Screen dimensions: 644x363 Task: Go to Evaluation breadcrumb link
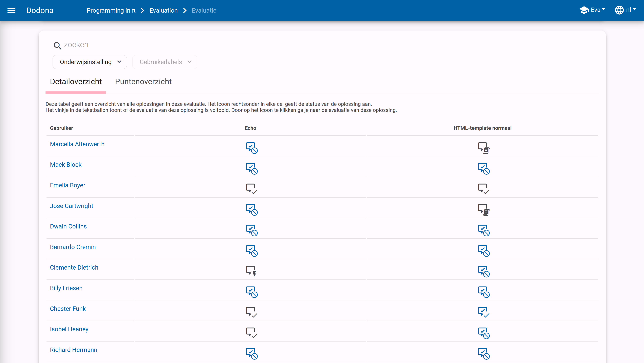click(164, 11)
